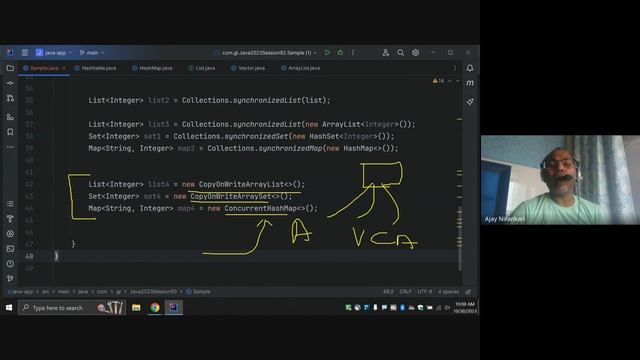
Task: Click line number 48 in gutter
Action: pyautogui.click(x=29, y=256)
